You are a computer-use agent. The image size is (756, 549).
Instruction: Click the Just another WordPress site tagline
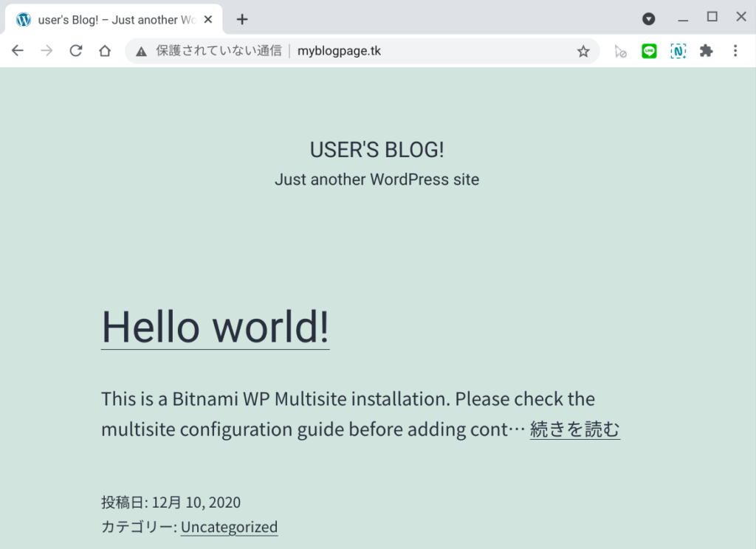tap(377, 179)
